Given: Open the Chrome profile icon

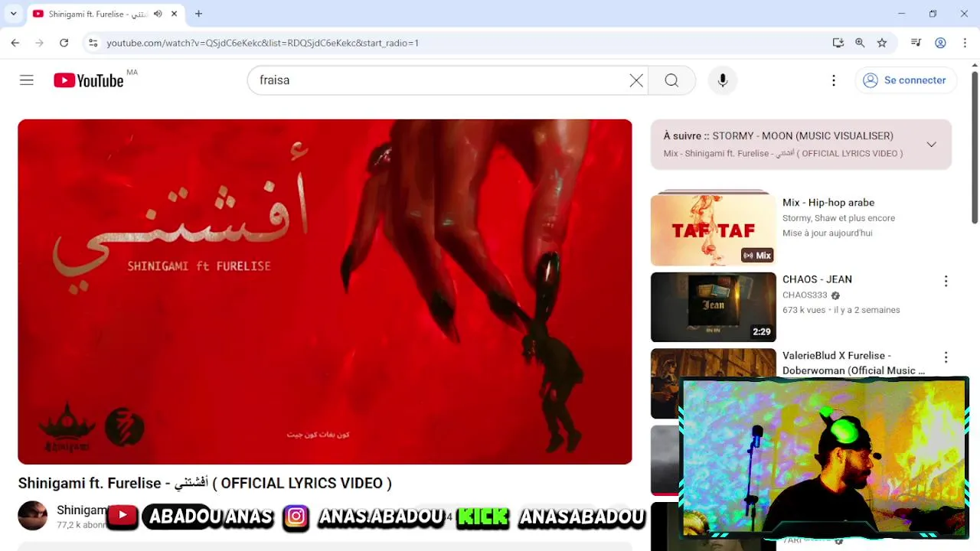Looking at the screenshot, I should click(940, 43).
